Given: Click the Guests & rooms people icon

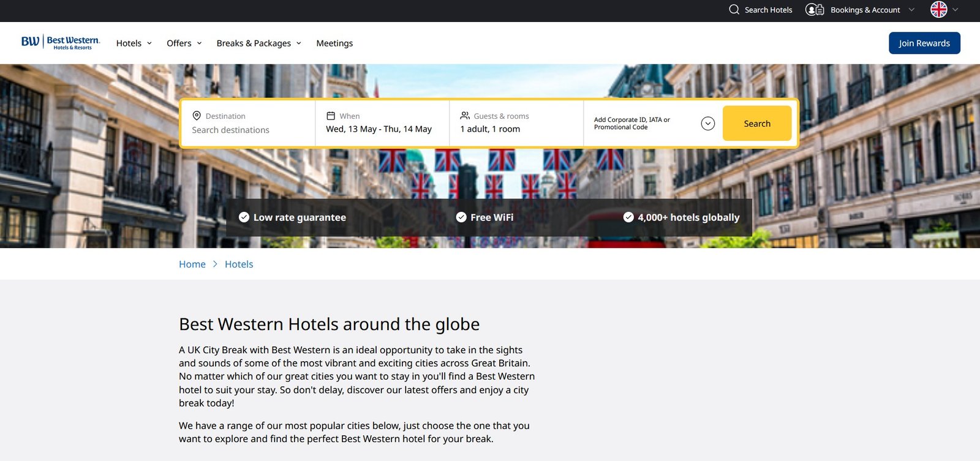Looking at the screenshot, I should (x=465, y=116).
